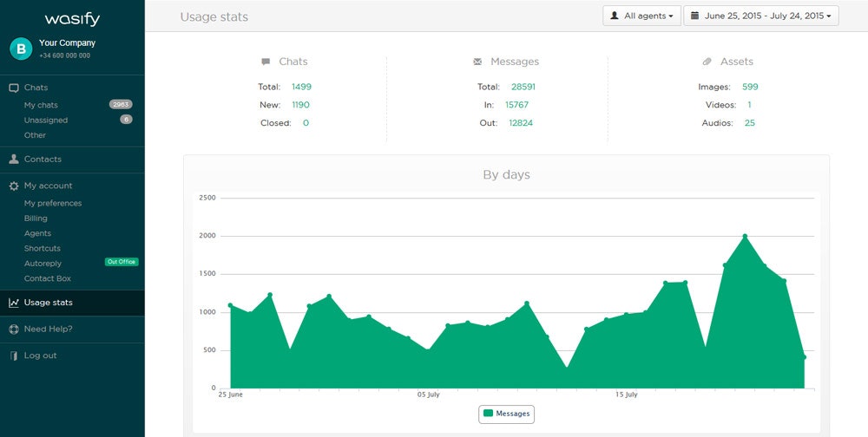This screenshot has height=437, width=868.
Task: Go to Billing
Action: tap(36, 218)
